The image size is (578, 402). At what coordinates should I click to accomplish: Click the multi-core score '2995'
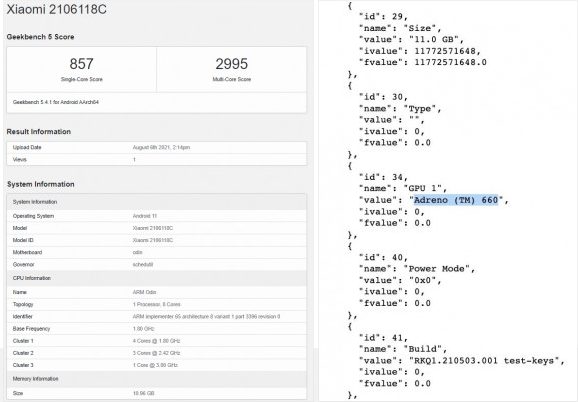coord(231,64)
